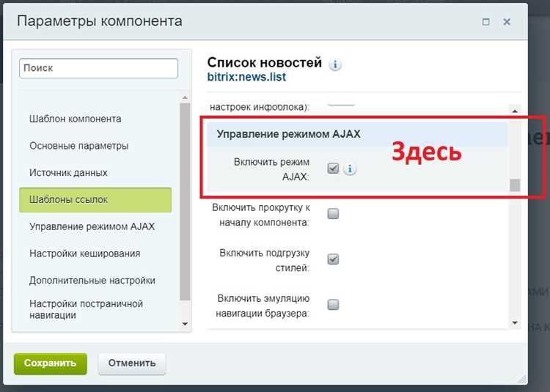The height and width of the screenshot is (392, 550).
Task: Click the parameters list scrollbar thumb
Action: 515,185
